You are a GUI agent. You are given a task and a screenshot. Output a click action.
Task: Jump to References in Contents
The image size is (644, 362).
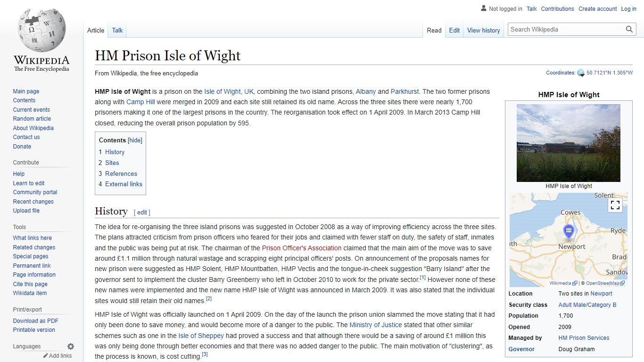pyautogui.click(x=121, y=174)
